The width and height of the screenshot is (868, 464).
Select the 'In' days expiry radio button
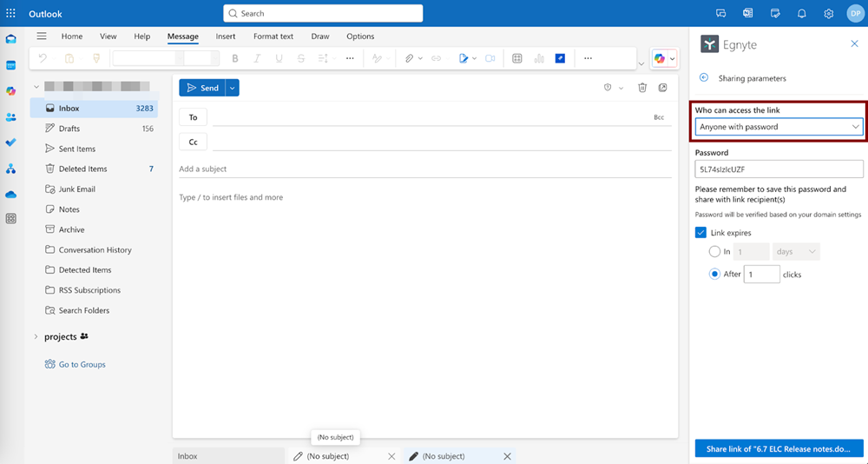coord(714,252)
